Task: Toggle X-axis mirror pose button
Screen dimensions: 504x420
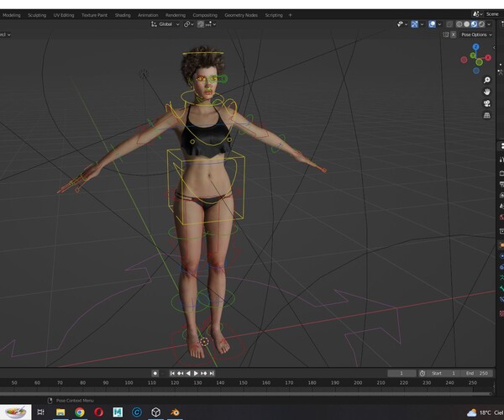Action: (x=454, y=34)
